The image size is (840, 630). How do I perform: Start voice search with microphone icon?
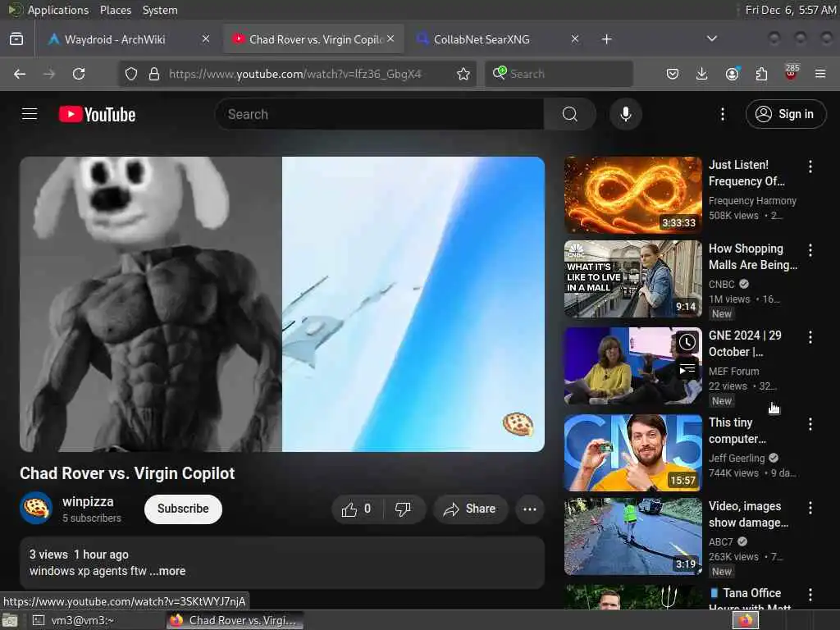[625, 114]
